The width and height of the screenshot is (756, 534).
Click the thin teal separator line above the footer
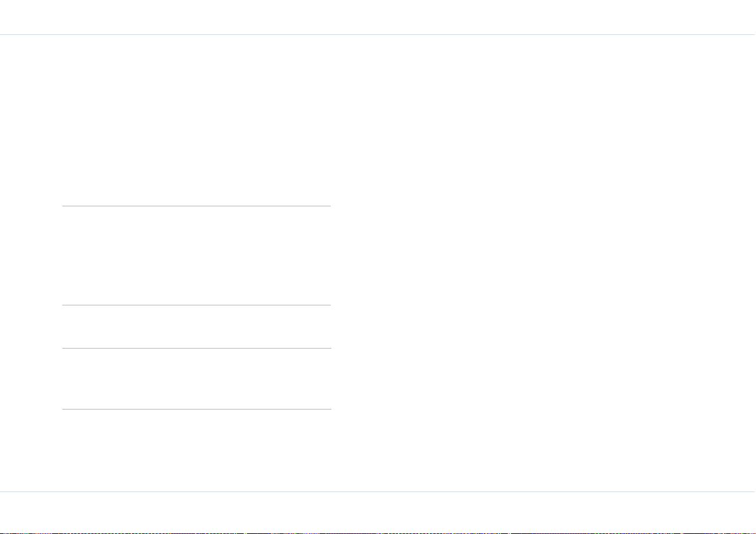tap(378, 491)
